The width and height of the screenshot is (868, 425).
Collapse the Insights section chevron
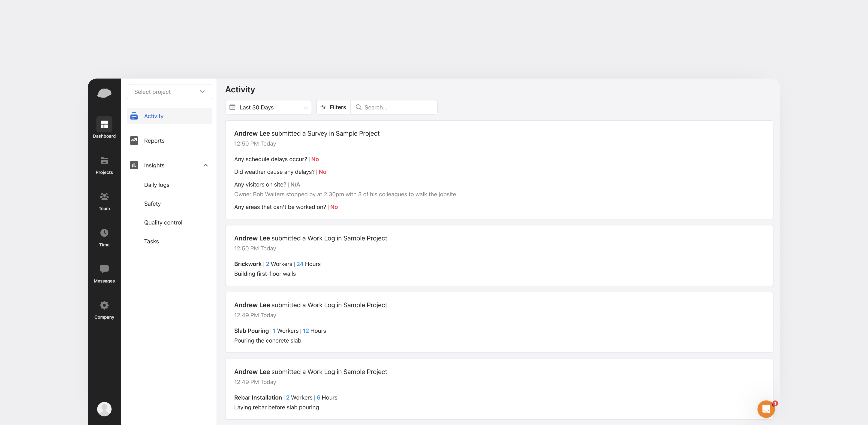coord(205,165)
